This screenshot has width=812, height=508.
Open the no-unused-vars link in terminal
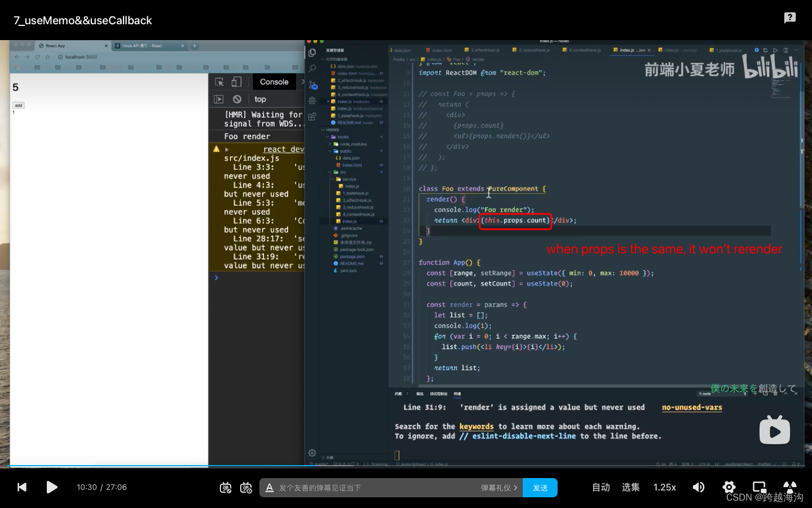tap(692, 408)
